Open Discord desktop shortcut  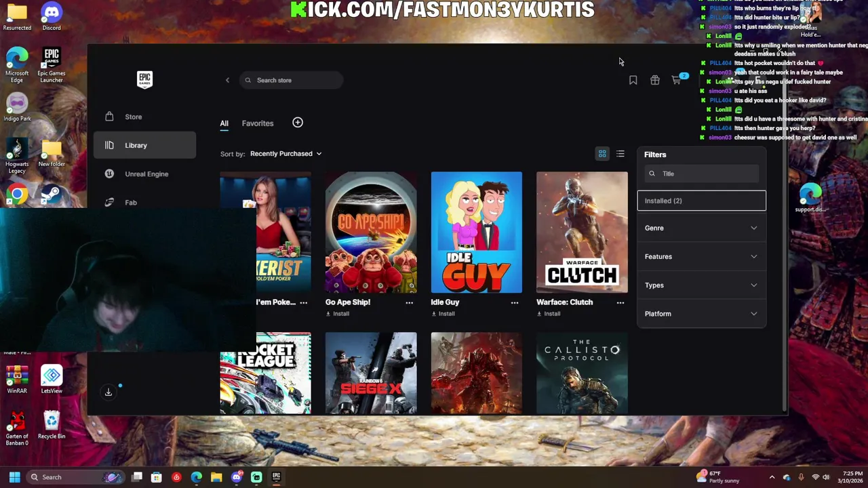(52, 17)
